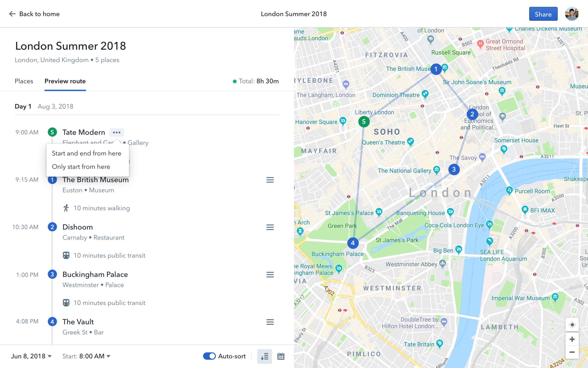Click the number 2 badge beside Dishoom
Screen dimensions: 588x368
click(x=52, y=227)
